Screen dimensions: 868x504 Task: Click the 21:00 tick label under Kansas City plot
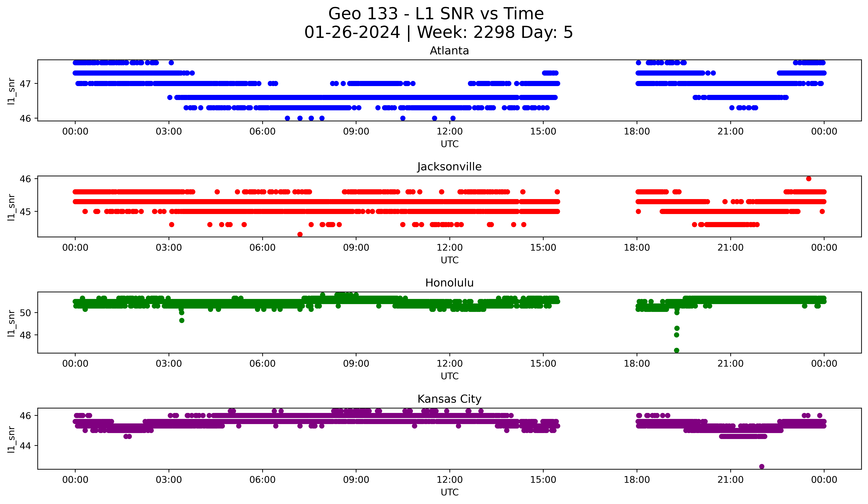731,480
